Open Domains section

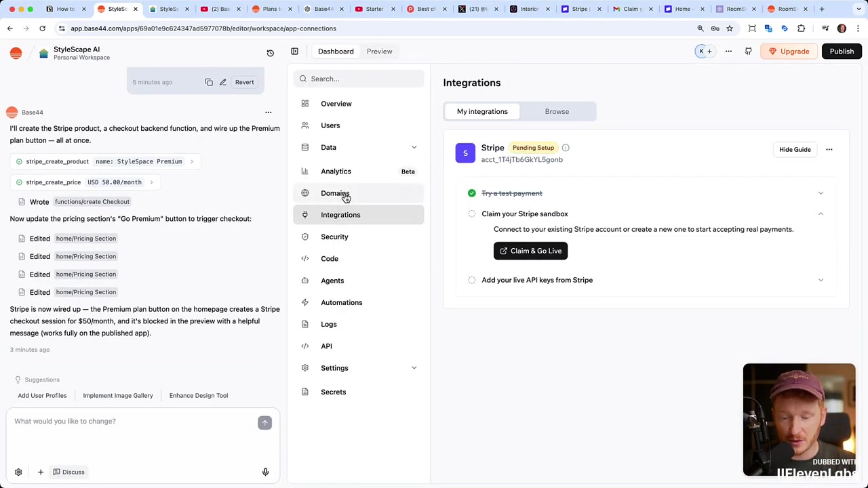(359, 193)
